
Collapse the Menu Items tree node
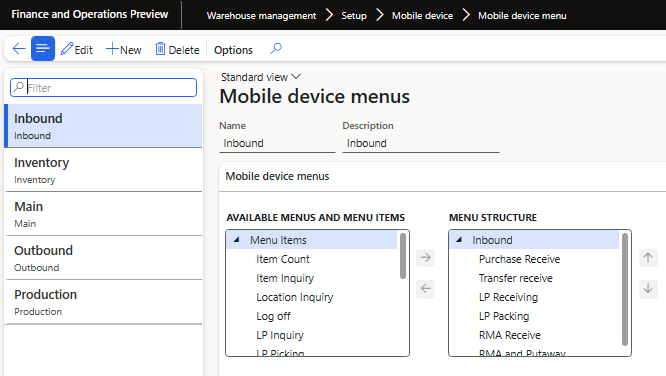(237, 240)
